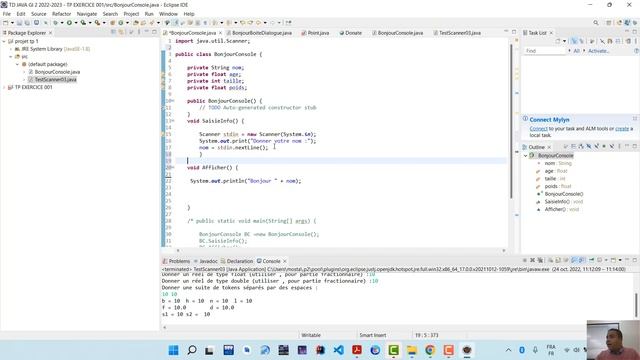This screenshot has height=360, width=640.
Task: Close the Package Explorer view
Action: (51, 33)
